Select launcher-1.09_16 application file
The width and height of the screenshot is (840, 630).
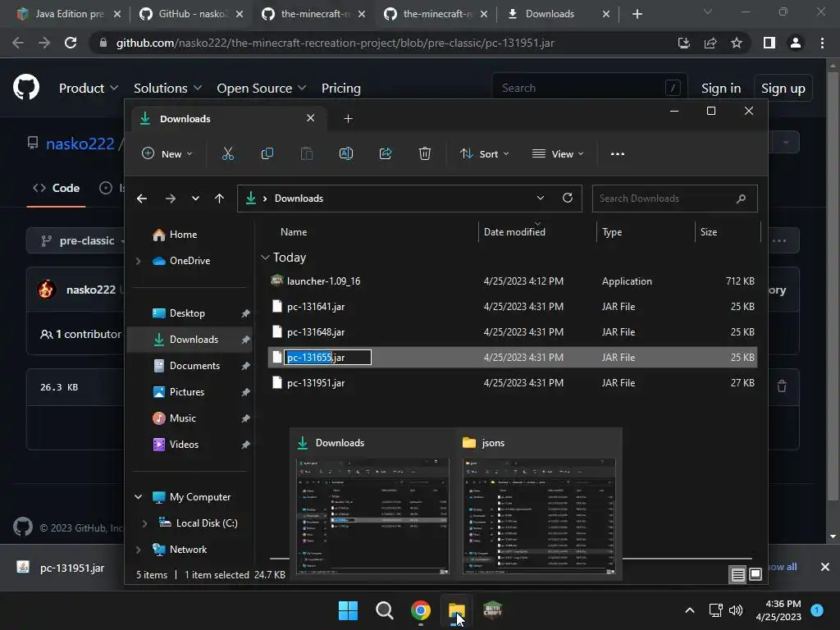coord(513,281)
